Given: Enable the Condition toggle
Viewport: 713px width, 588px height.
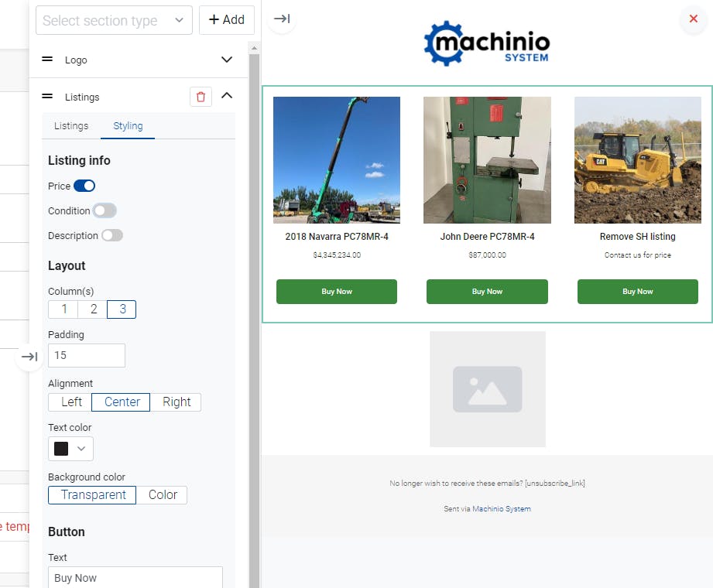Looking at the screenshot, I should point(106,210).
